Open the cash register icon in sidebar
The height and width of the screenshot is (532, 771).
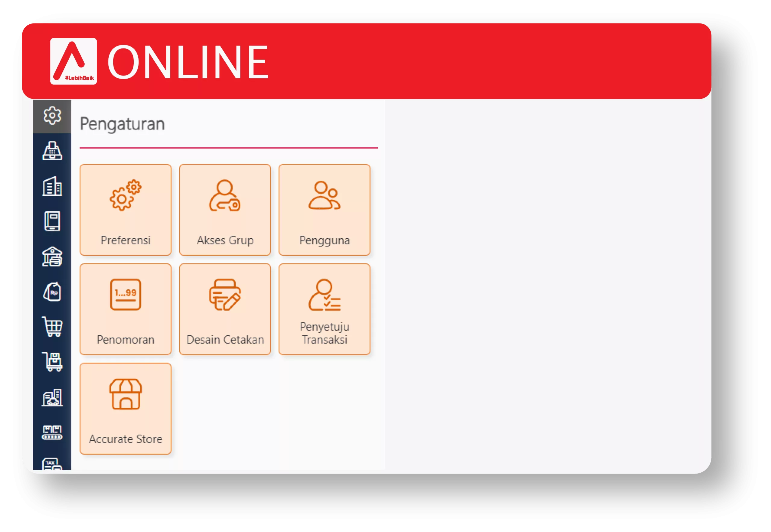pos(52,151)
